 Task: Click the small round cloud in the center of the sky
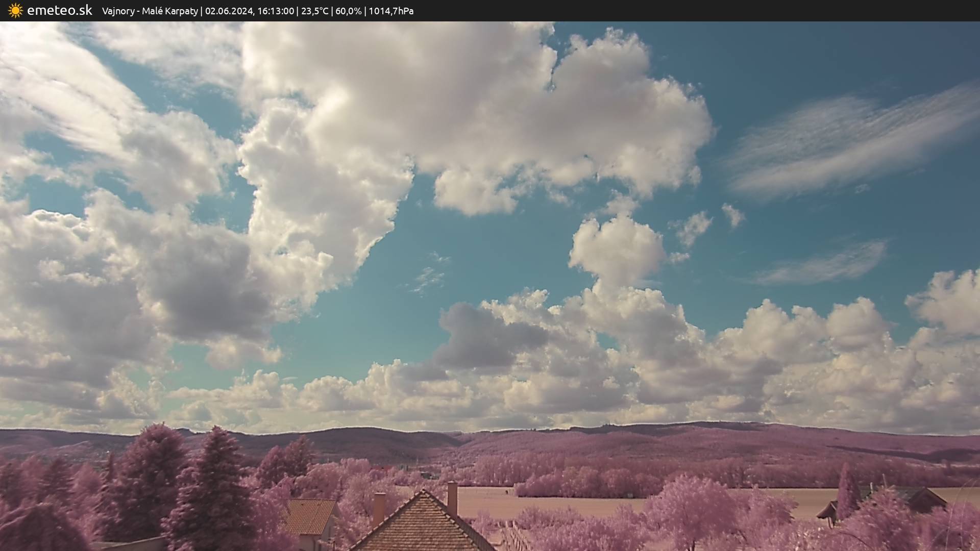coord(617,249)
